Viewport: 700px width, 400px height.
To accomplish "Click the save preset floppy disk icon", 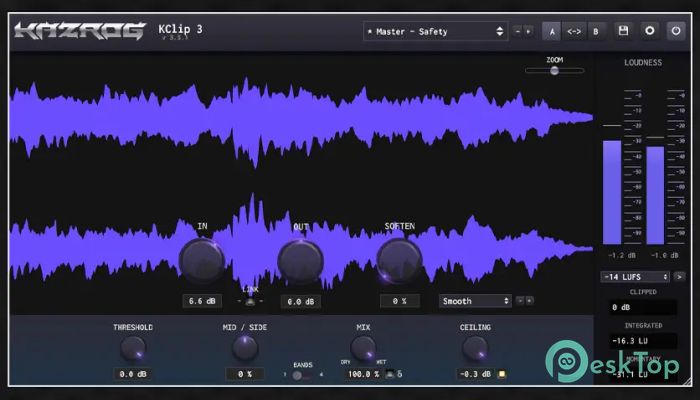I will coord(623,31).
